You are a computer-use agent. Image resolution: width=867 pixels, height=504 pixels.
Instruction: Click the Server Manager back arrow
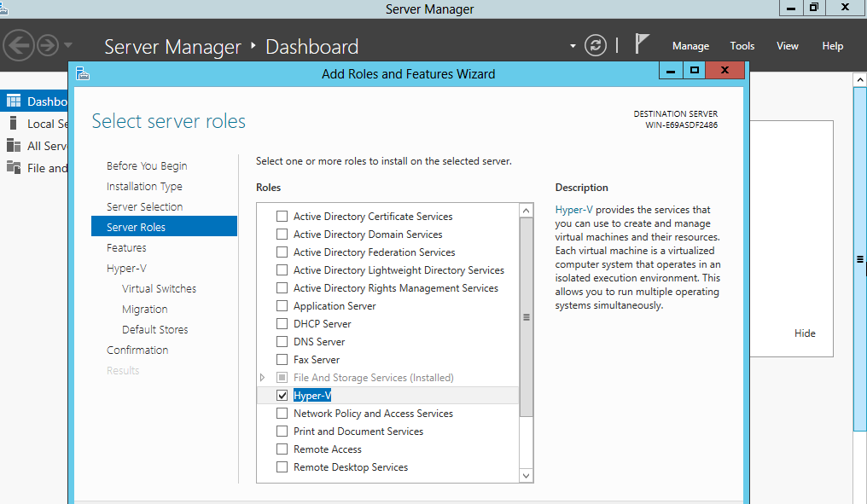19,44
